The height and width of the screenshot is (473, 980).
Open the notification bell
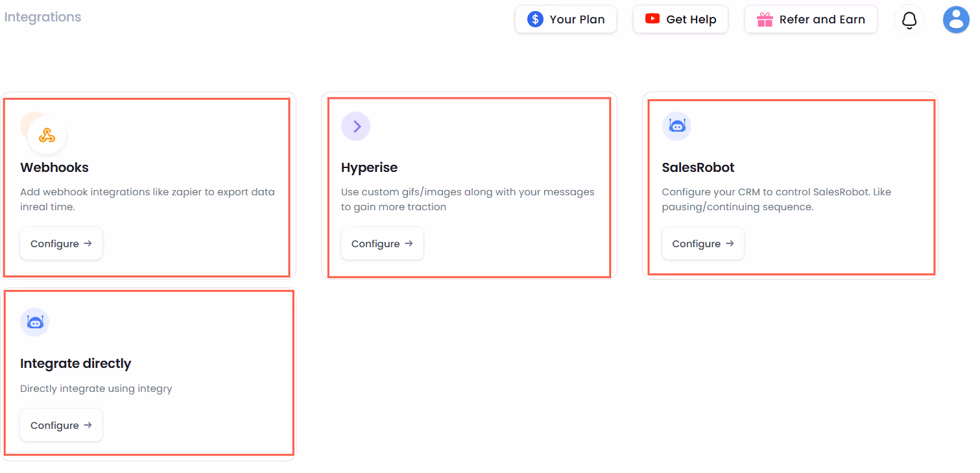coord(909,19)
